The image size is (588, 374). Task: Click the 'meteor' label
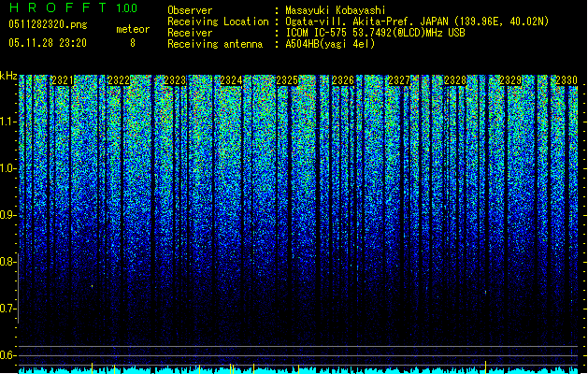coord(133,29)
